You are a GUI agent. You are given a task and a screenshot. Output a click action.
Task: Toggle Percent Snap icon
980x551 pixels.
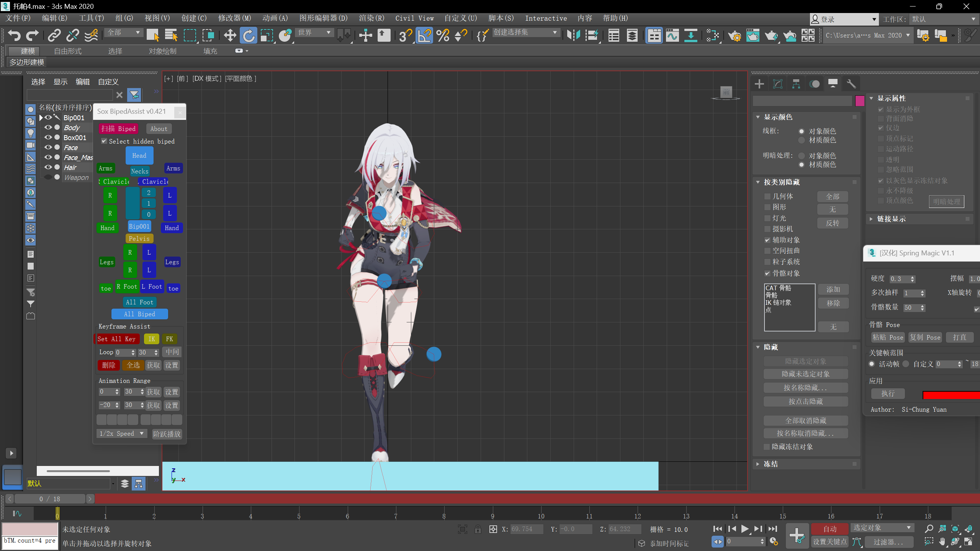coord(443,35)
